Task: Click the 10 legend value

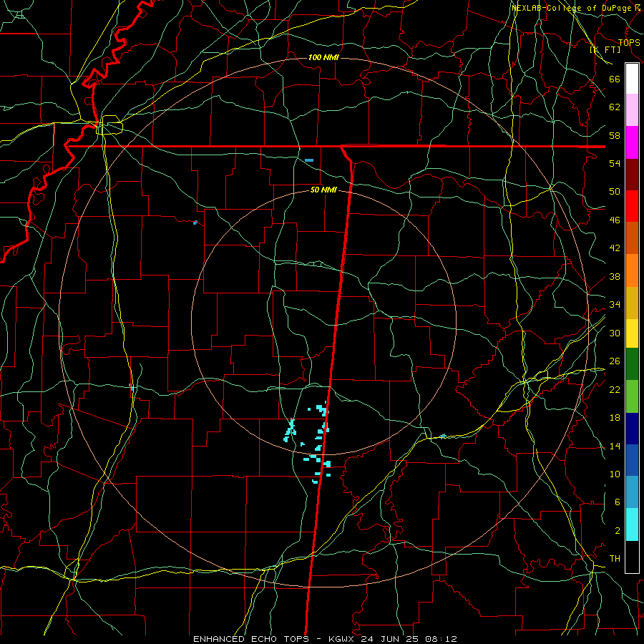Action: click(615, 474)
